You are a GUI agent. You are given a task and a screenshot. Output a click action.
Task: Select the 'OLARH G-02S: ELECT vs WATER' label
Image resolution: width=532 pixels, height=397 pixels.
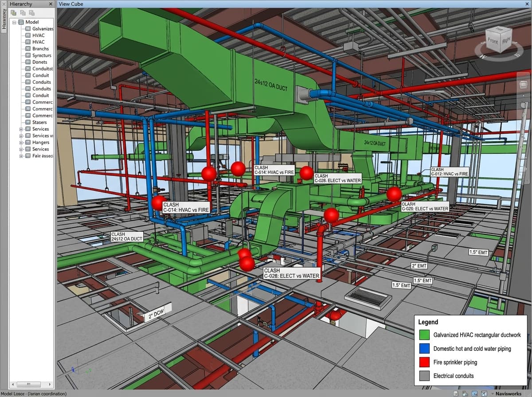click(x=425, y=206)
